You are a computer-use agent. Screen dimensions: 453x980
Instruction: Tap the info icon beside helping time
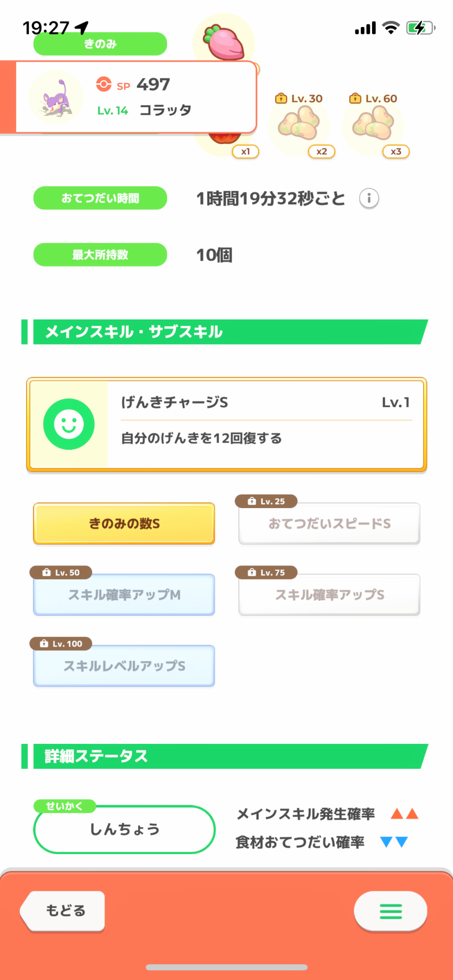tap(369, 198)
